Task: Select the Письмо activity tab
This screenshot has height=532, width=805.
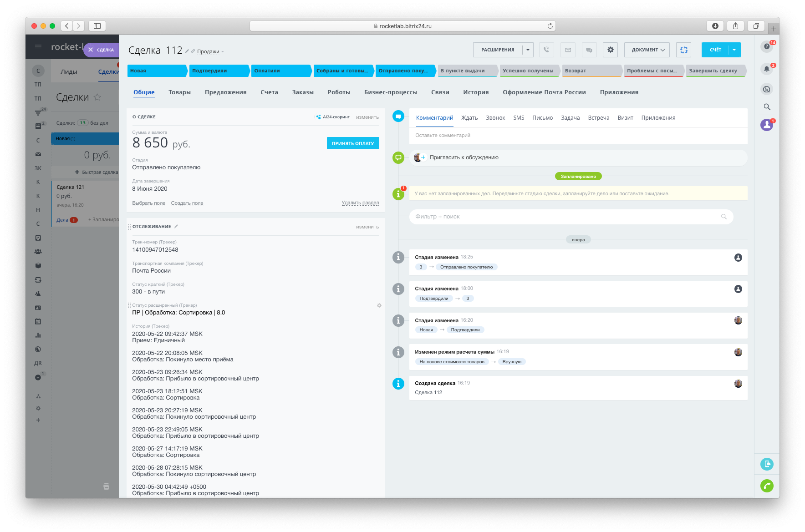Action: point(542,118)
